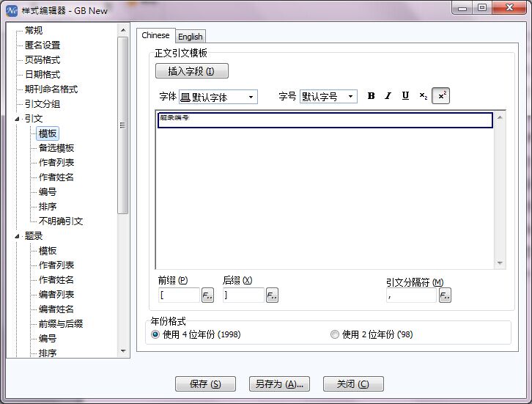The width and height of the screenshot is (532, 404).
Task: Select 模板 under 题录
Action: point(48,251)
